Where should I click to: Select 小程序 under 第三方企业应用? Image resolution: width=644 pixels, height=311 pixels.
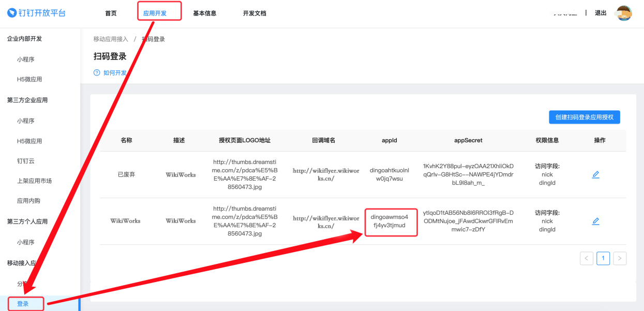pyautogui.click(x=25, y=121)
